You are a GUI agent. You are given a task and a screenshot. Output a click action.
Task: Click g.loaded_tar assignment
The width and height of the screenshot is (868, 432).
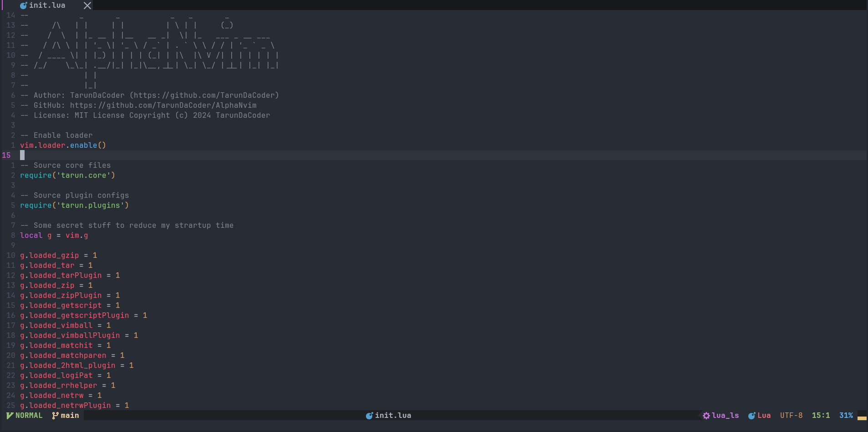click(56, 266)
